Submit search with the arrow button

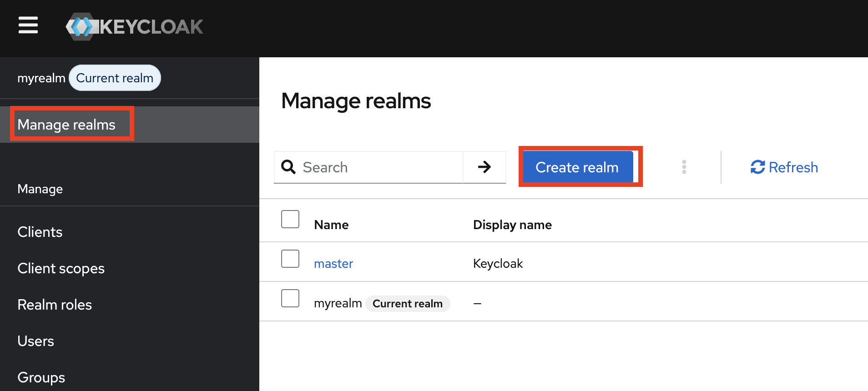click(x=484, y=167)
